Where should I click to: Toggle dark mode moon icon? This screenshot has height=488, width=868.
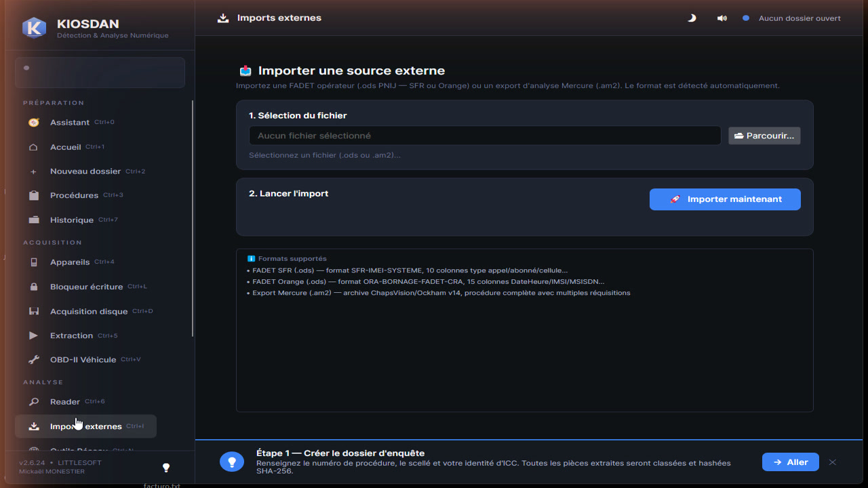(x=692, y=18)
